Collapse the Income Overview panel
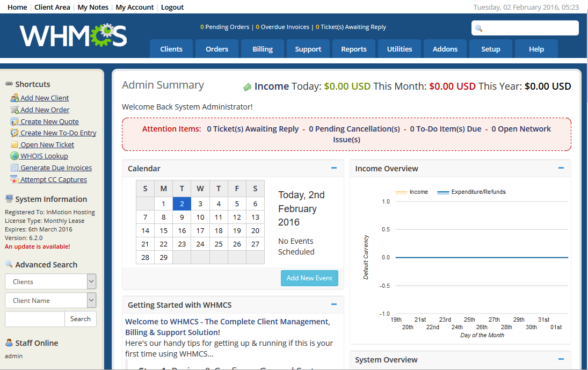This screenshot has height=370, width=588. (x=561, y=168)
